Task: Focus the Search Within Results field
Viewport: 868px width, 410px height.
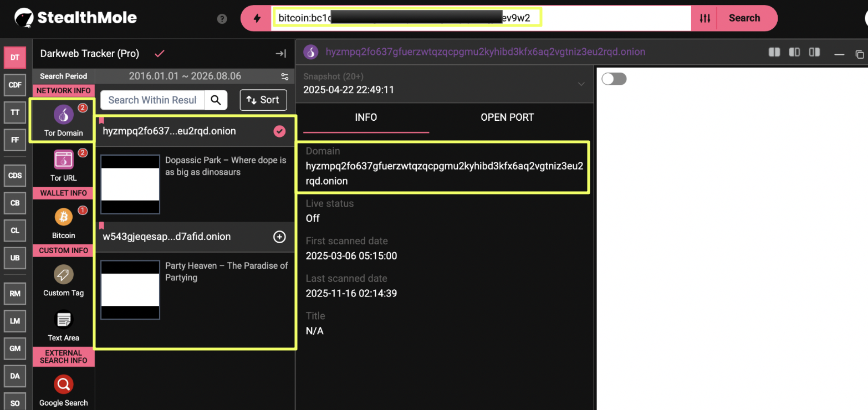Action: click(x=153, y=100)
